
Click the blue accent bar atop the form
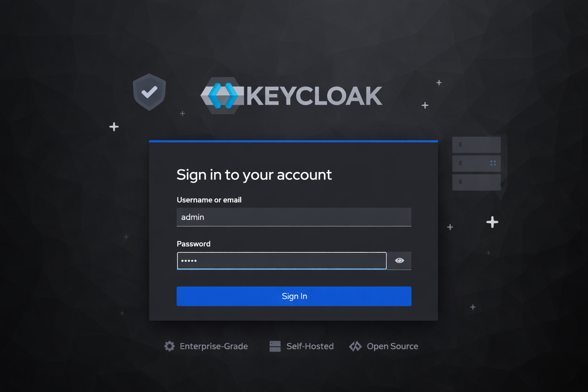pos(294,141)
